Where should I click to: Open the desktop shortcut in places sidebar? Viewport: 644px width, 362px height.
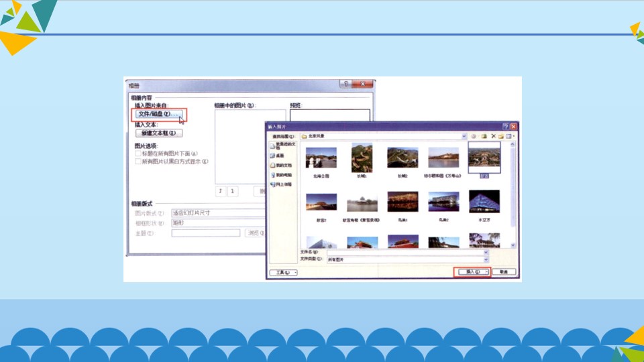click(x=277, y=156)
